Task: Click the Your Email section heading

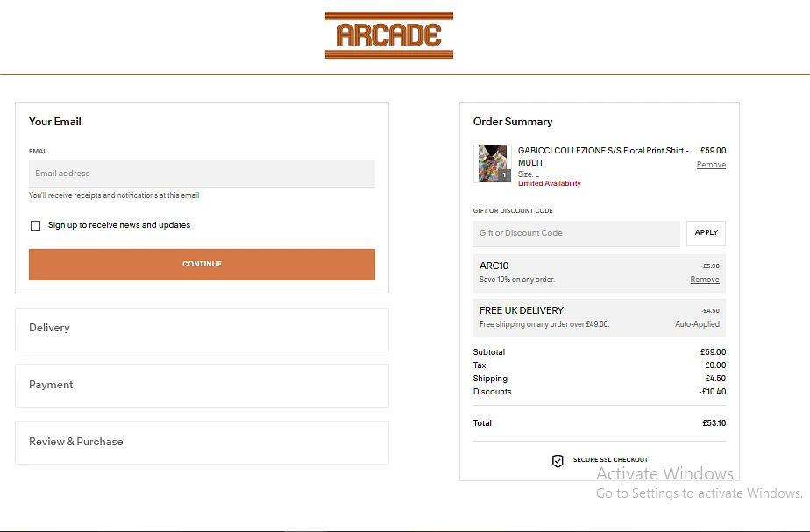Action: pos(55,122)
